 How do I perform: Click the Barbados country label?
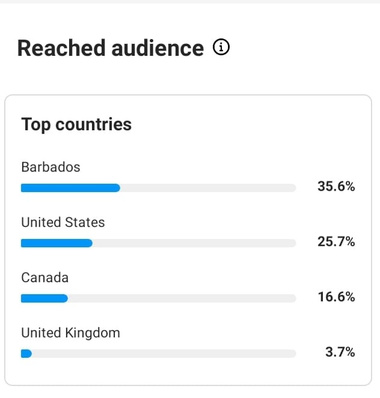coord(51,167)
